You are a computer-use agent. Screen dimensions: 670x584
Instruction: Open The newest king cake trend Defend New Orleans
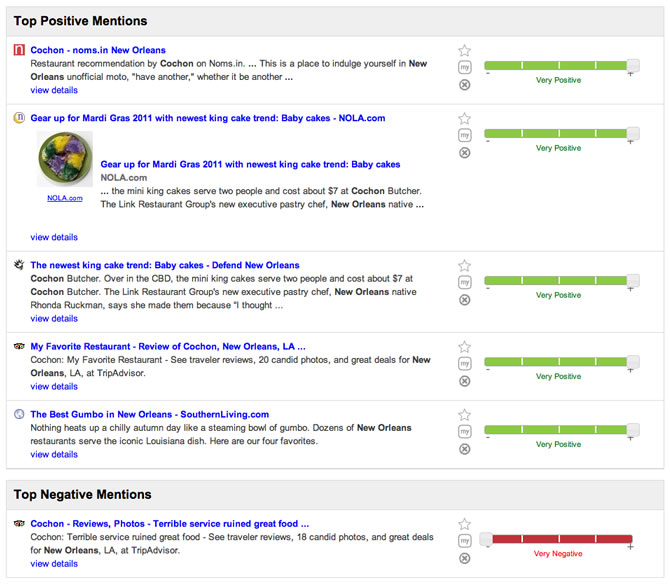[165, 265]
